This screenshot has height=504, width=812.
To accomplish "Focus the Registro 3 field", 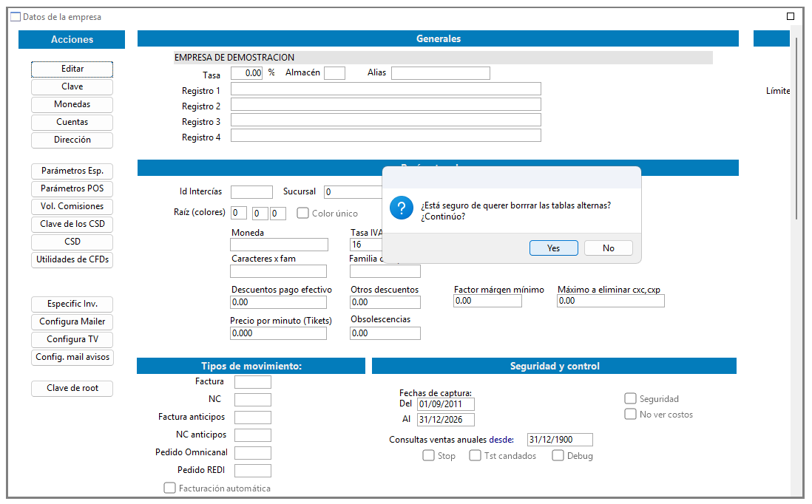I will (x=386, y=120).
